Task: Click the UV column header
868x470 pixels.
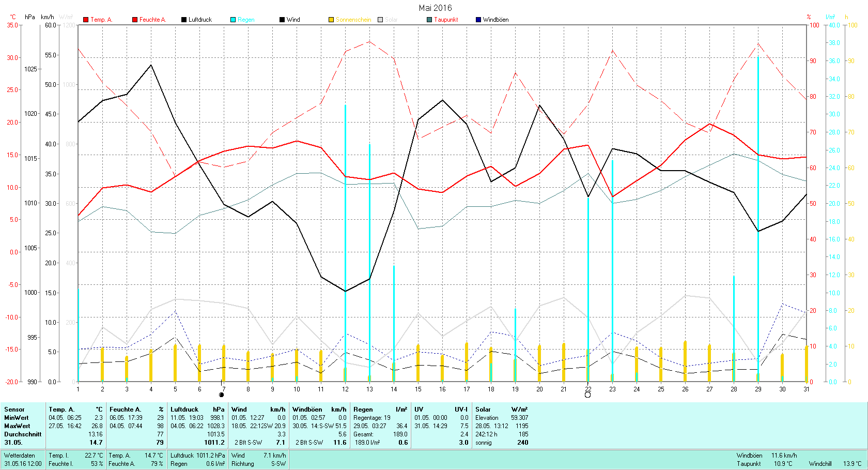Action: tap(419, 410)
